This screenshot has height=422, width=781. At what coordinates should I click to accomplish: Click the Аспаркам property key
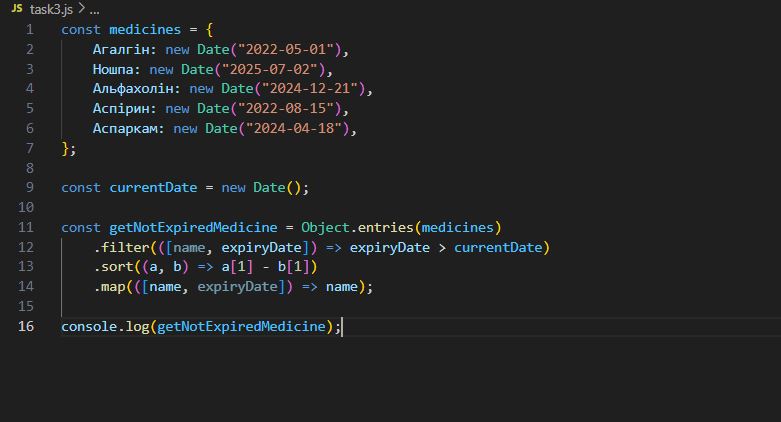point(125,129)
